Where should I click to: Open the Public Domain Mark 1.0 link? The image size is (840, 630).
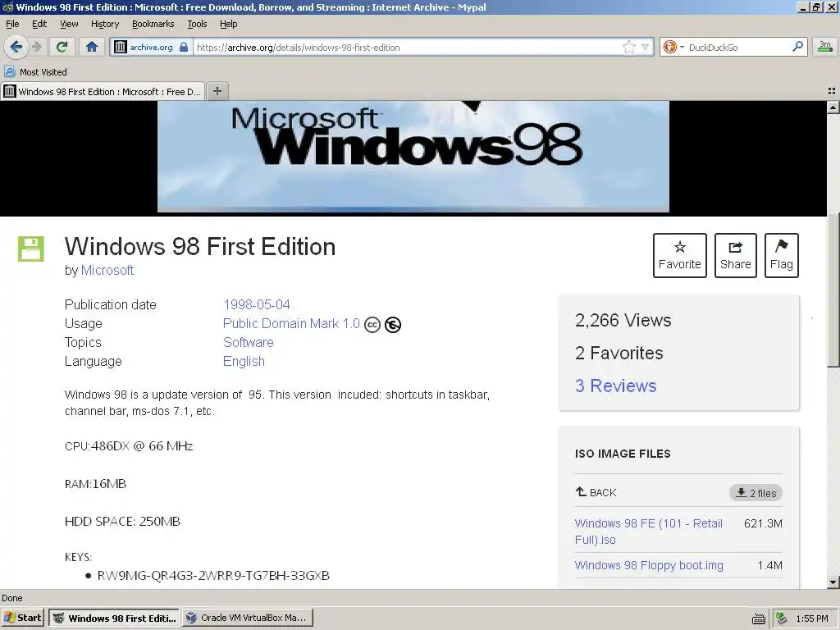click(291, 323)
